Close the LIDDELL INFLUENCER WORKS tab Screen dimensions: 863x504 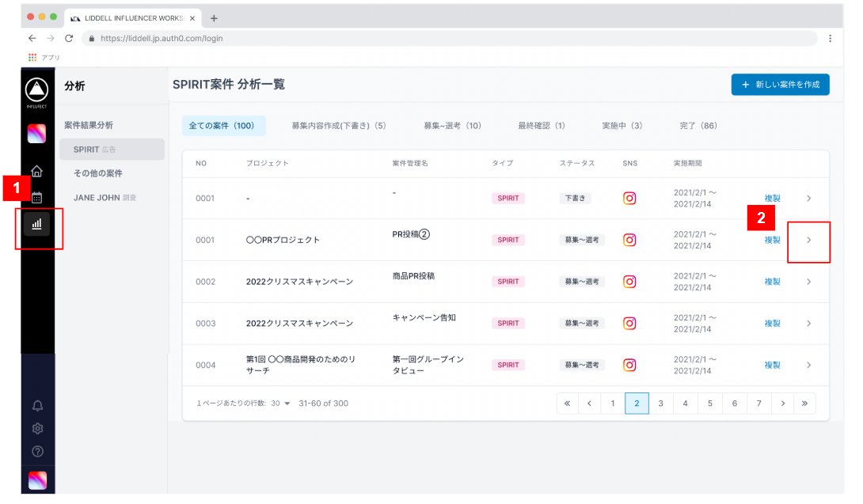click(192, 18)
